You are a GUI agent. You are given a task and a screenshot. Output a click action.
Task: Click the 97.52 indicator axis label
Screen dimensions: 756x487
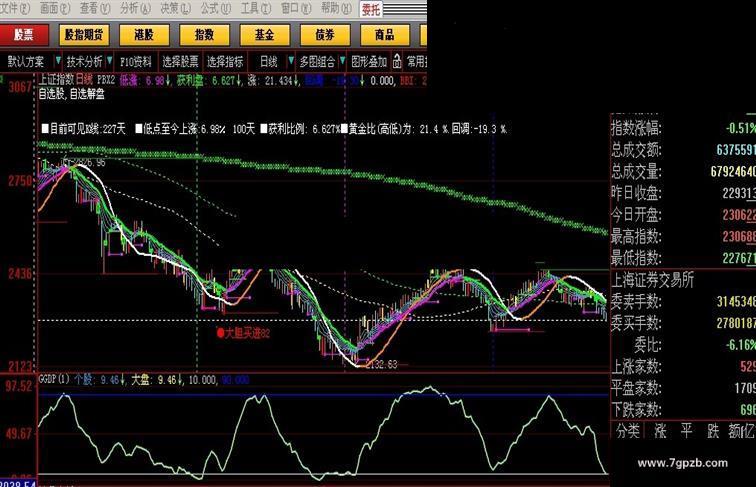(19, 386)
